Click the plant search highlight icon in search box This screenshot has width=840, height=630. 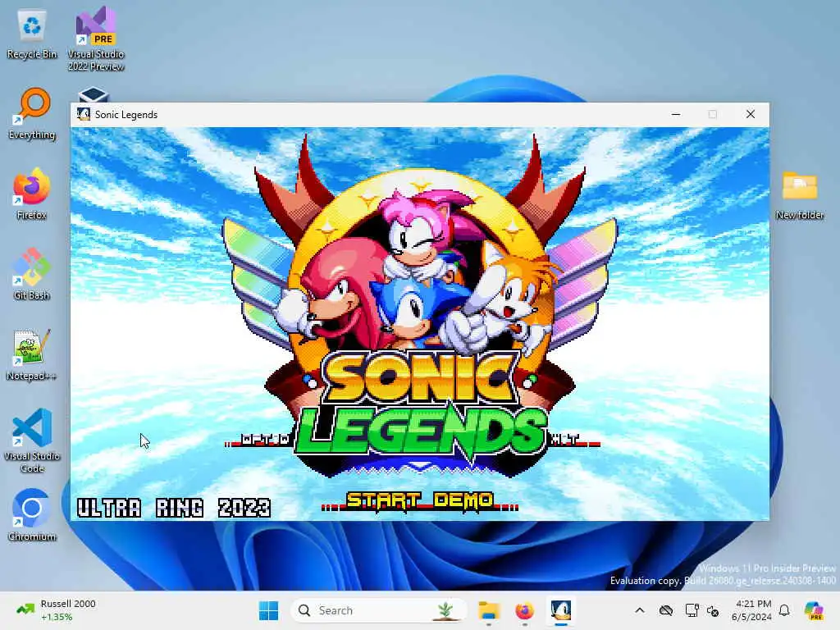click(445, 610)
